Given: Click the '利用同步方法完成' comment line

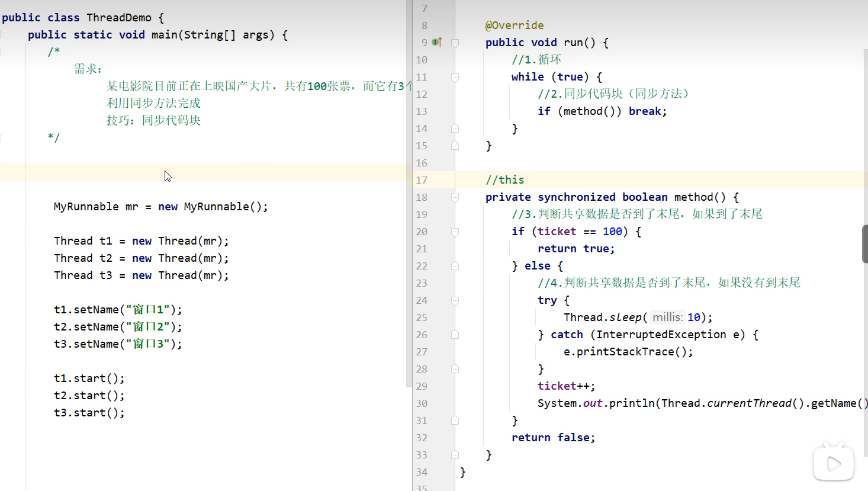Looking at the screenshot, I should (153, 103).
